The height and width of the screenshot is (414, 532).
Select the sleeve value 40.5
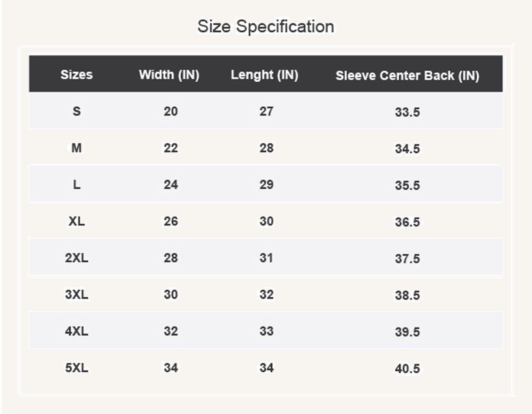tap(407, 368)
